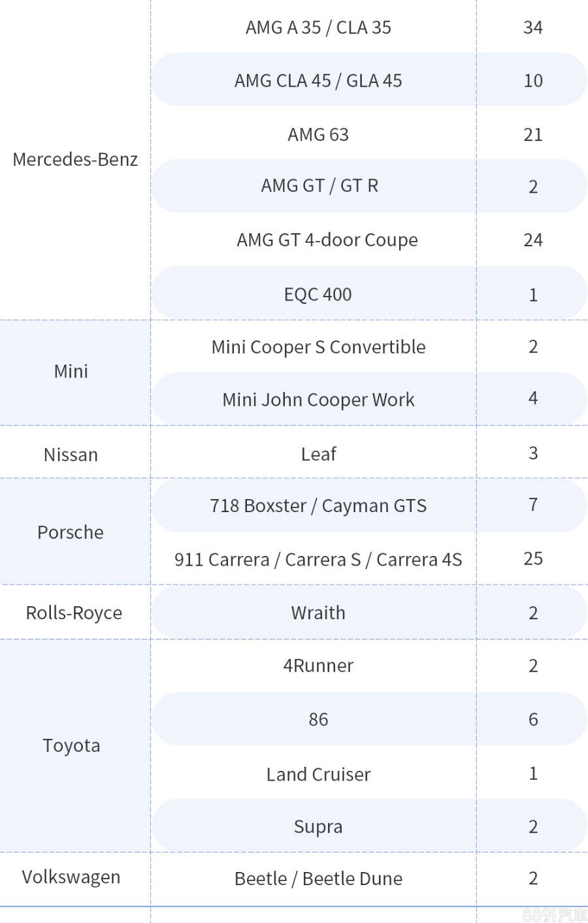The width and height of the screenshot is (588, 923).
Task: Select Beetle / Beetle Dune entry
Action: coord(318,879)
